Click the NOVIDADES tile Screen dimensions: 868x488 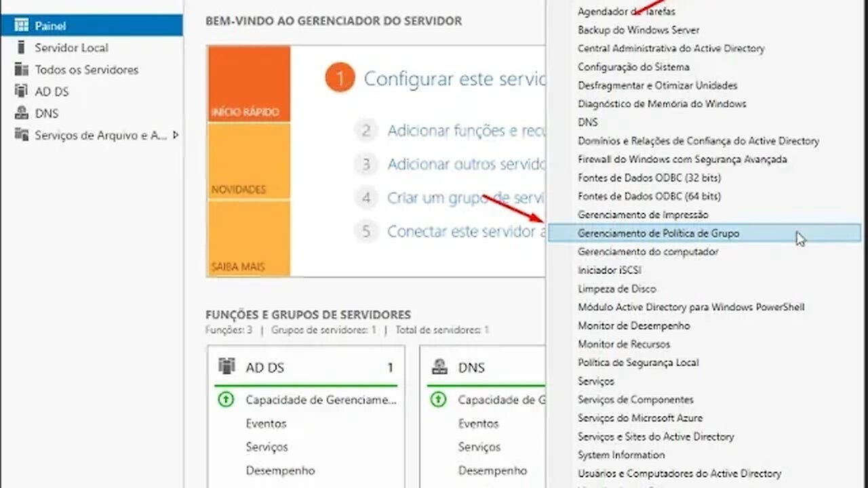[249, 161]
